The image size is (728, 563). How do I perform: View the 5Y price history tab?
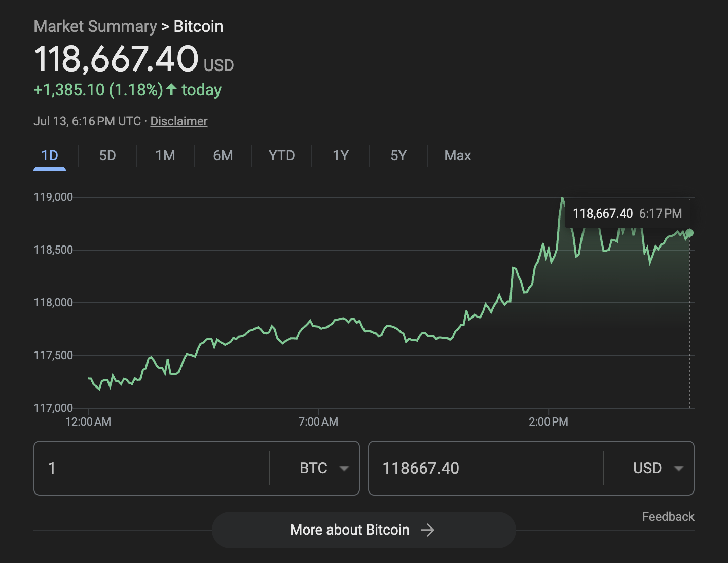click(x=398, y=156)
